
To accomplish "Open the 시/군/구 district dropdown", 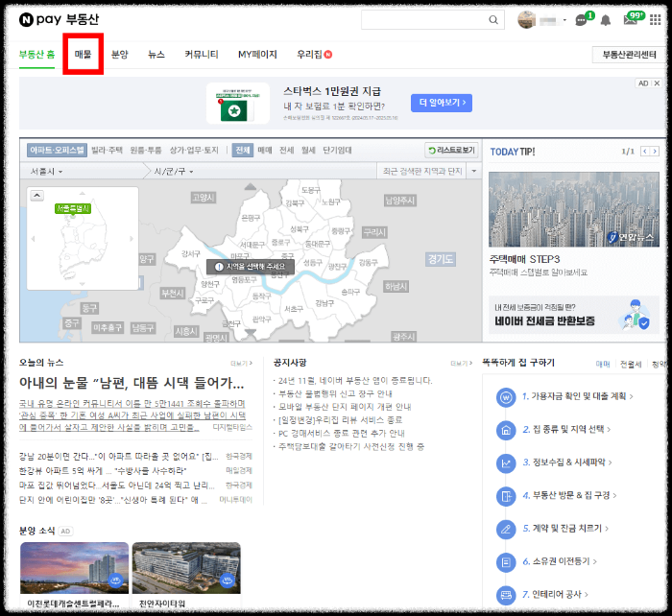I will (174, 172).
